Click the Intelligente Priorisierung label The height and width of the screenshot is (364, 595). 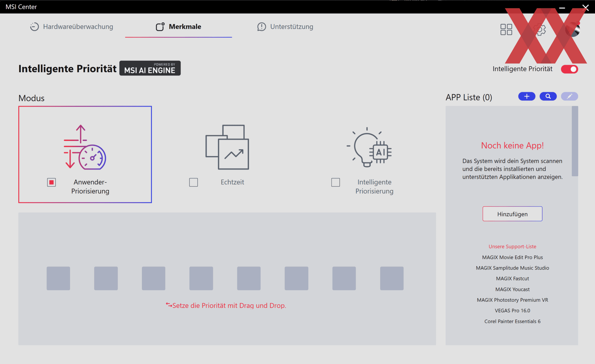(374, 186)
